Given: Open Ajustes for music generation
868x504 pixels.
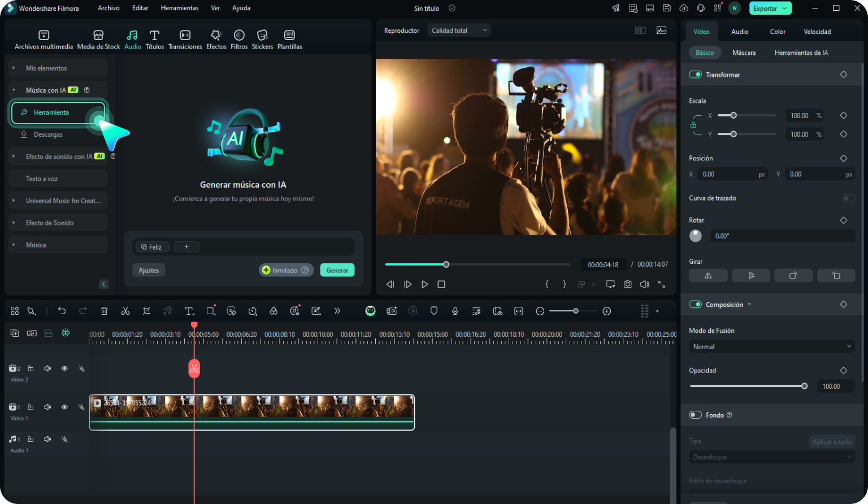Looking at the screenshot, I should (x=149, y=270).
